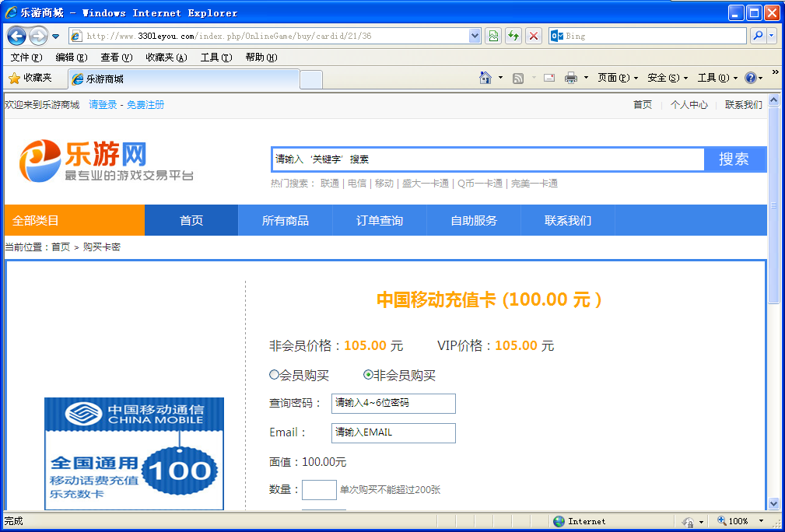Click the browser Forward arrow button
Image resolution: width=785 pixels, height=532 pixels.
[x=39, y=36]
